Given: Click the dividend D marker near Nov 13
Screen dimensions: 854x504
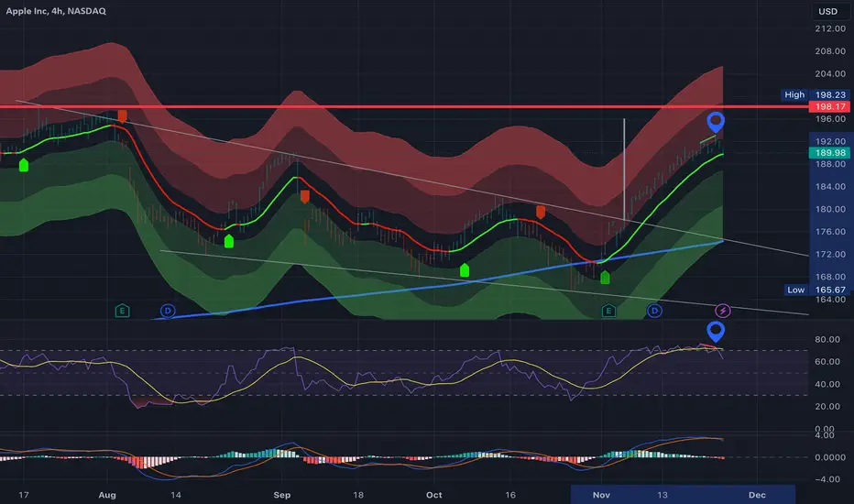Looking at the screenshot, I should (654, 312).
